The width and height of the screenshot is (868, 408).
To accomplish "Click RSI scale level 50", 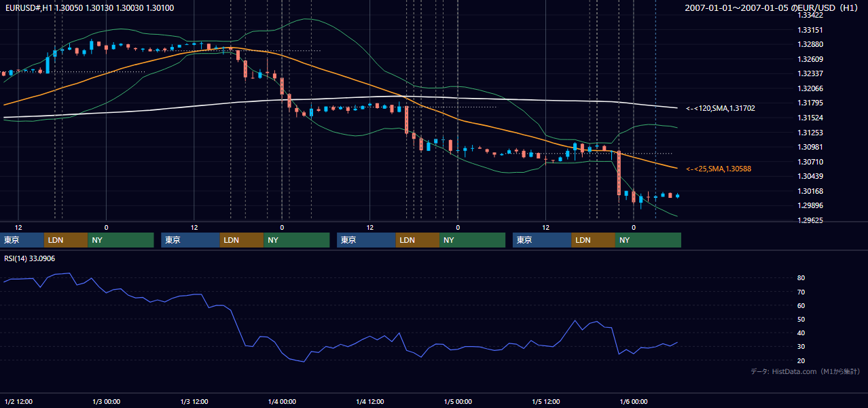I will click(x=801, y=319).
